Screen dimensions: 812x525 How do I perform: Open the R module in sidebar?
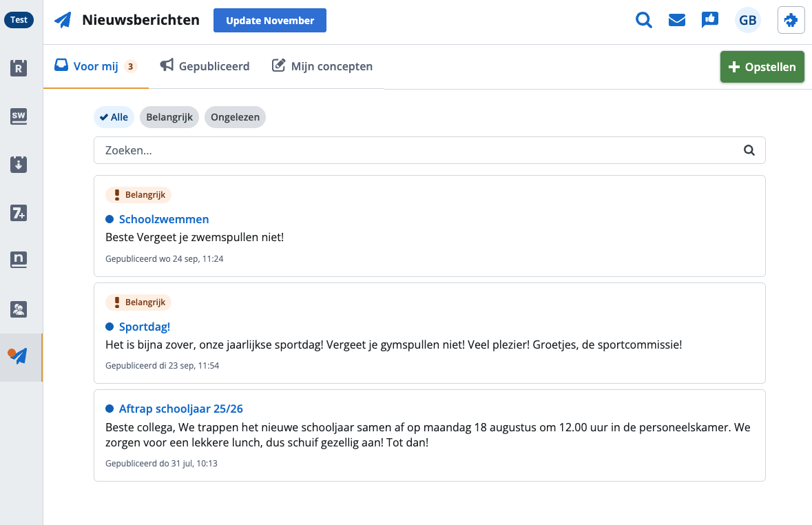(x=19, y=68)
